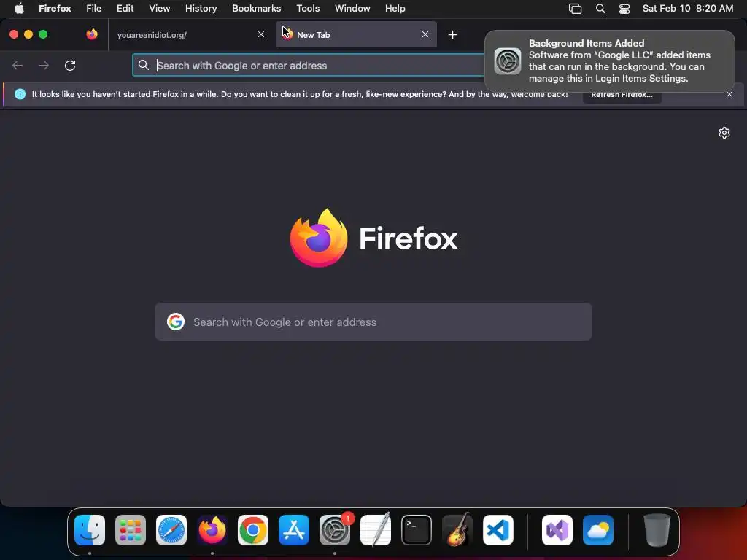The width and height of the screenshot is (747, 560).
Task: Open the Bookmarks menu
Action: point(256,9)
